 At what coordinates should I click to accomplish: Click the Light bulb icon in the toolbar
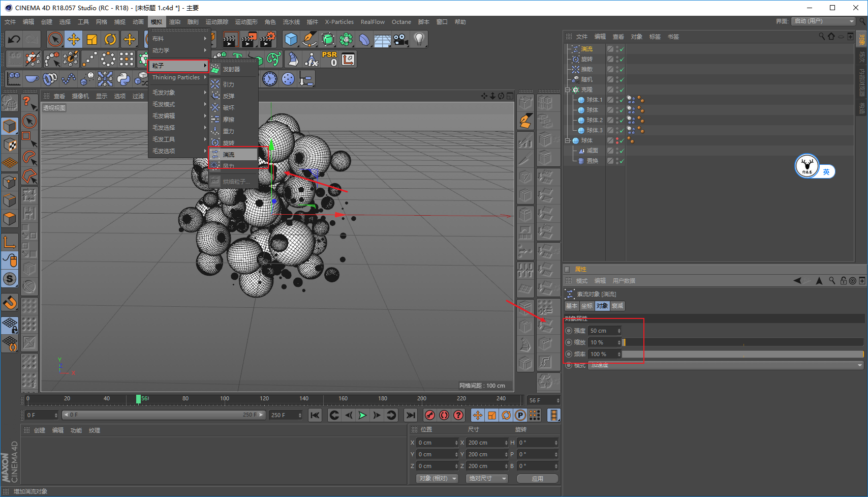(x=419, y=39)
